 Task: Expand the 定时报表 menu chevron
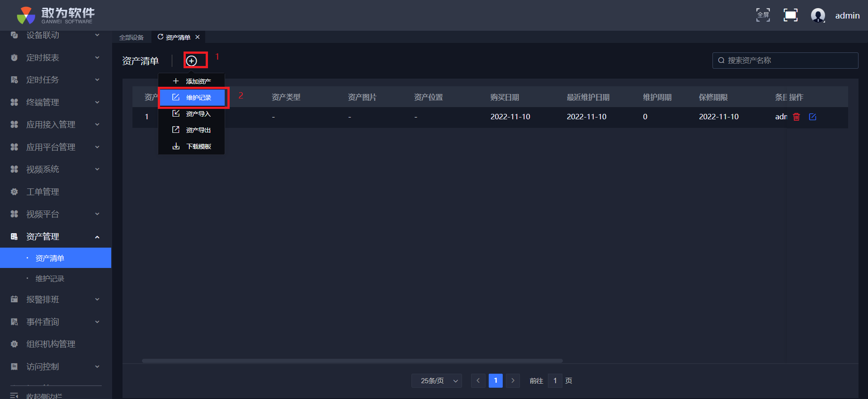tap(97, 57)
